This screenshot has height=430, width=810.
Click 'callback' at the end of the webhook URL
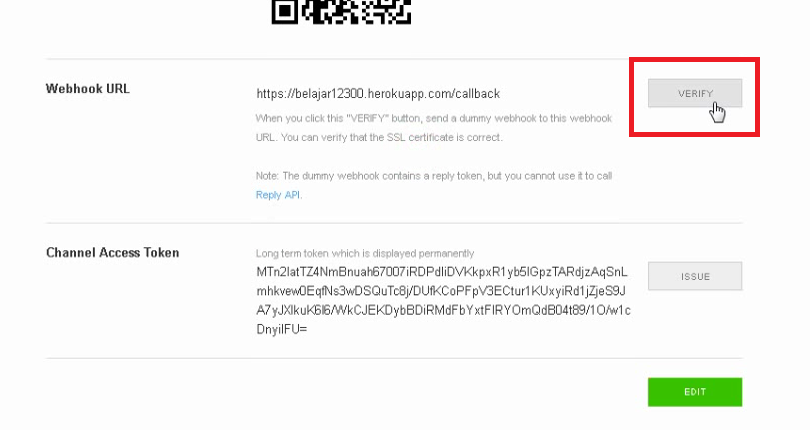coord(477,94)
